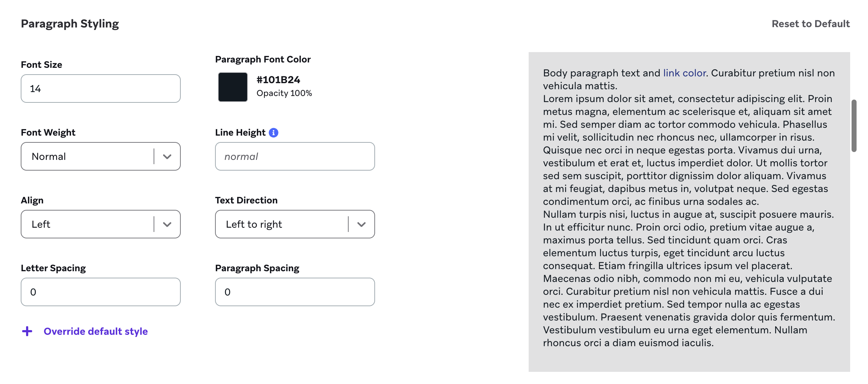
Task: Click Override default style
Action: pyautogui.click(x=95, y=331)
